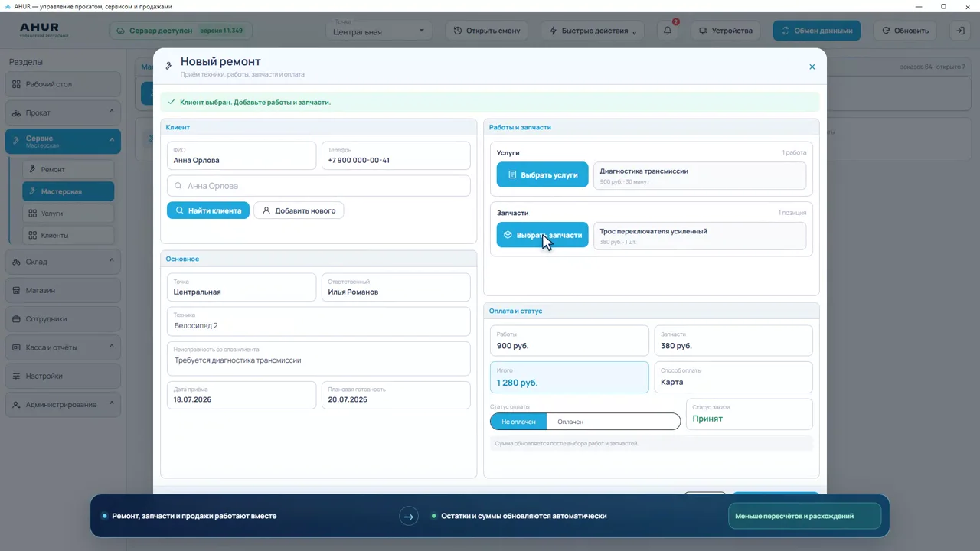Close the Новый ремонт dialog
Viewport: 980px width, 551px height.
coord(812,67)
